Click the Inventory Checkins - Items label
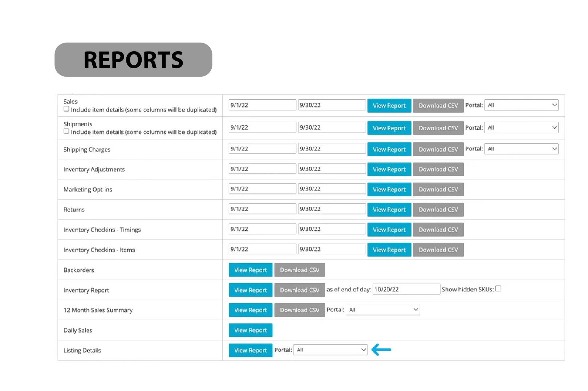 [x=99, y=250]
